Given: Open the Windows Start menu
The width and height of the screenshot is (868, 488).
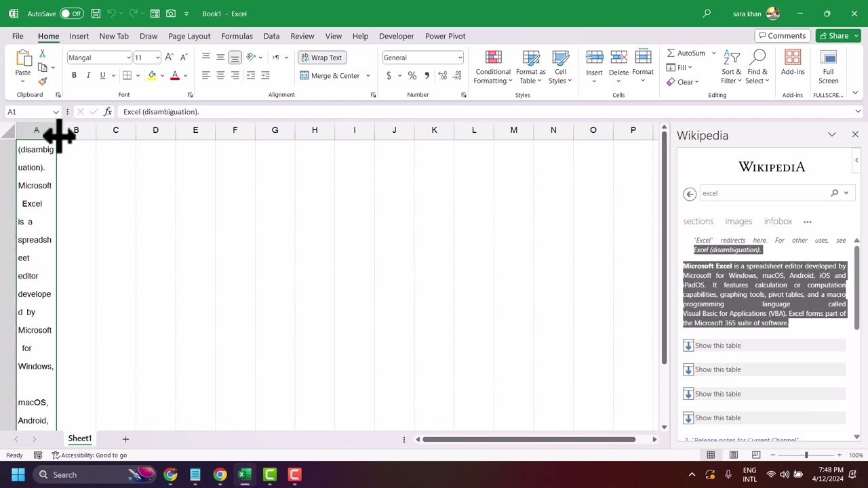Looking at the screenshot, I should [18, 474].
